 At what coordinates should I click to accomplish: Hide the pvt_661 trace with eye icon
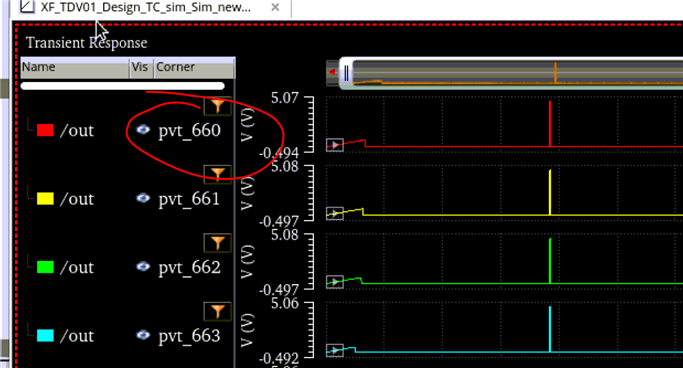(143, 198)
